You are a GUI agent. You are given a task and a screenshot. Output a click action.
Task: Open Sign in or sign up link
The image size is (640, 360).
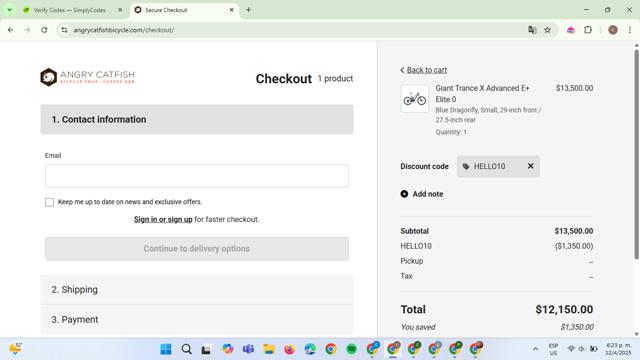click(x=163, y=219)
